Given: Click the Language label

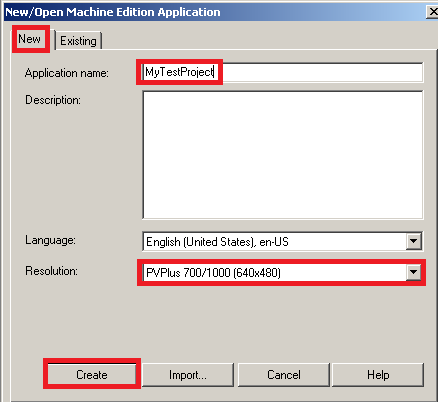Looking at the screenshot, I should (50, 240).
